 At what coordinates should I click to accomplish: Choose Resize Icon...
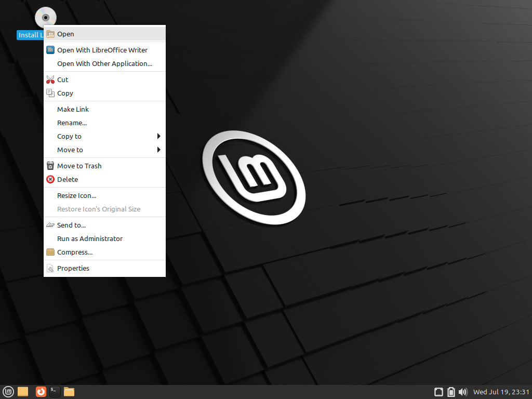(x=104, y=195)
